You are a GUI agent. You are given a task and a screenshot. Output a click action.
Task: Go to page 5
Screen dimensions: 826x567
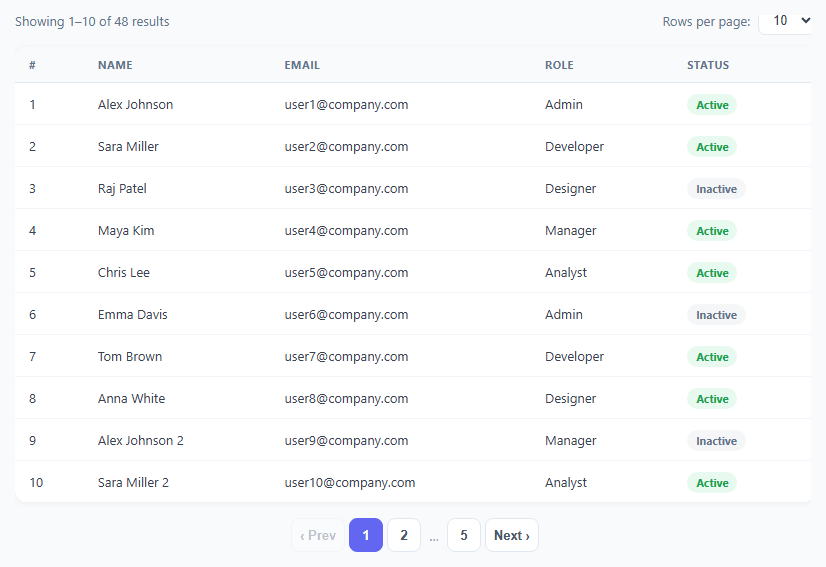(x=464, y=535)
